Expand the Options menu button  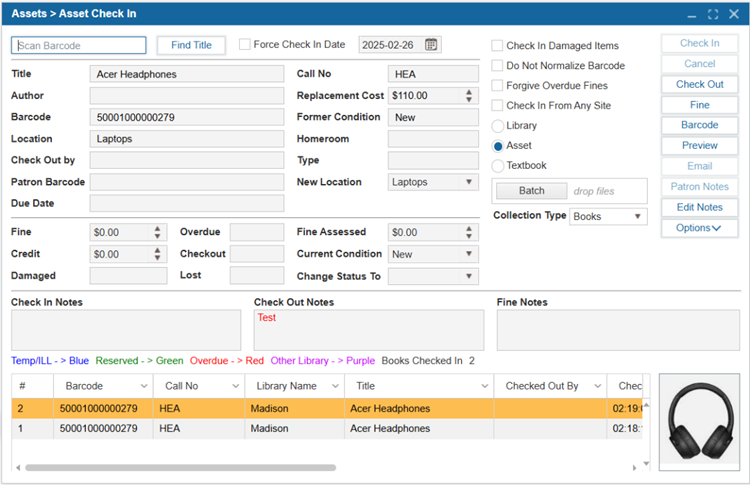pos(699,228)
